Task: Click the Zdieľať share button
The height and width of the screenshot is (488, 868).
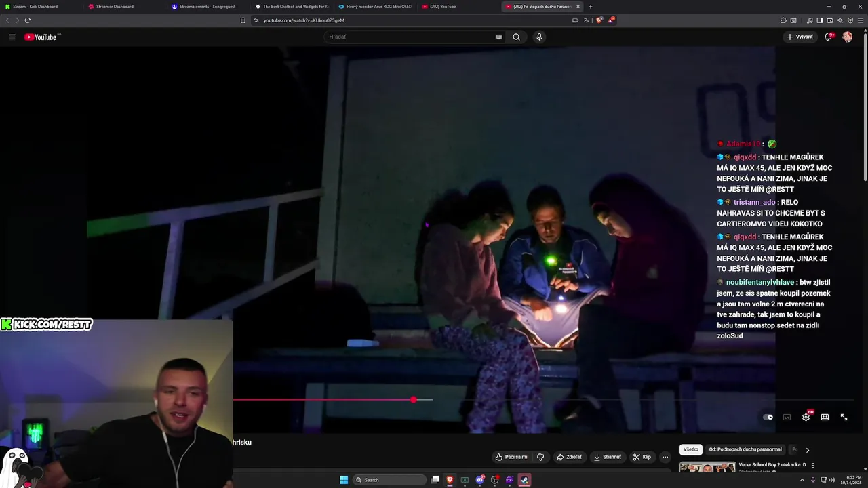Action: [569, 457]
